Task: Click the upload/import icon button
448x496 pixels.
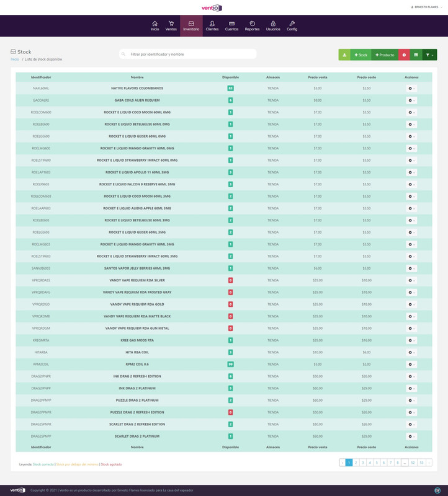Action: point(344,55)
